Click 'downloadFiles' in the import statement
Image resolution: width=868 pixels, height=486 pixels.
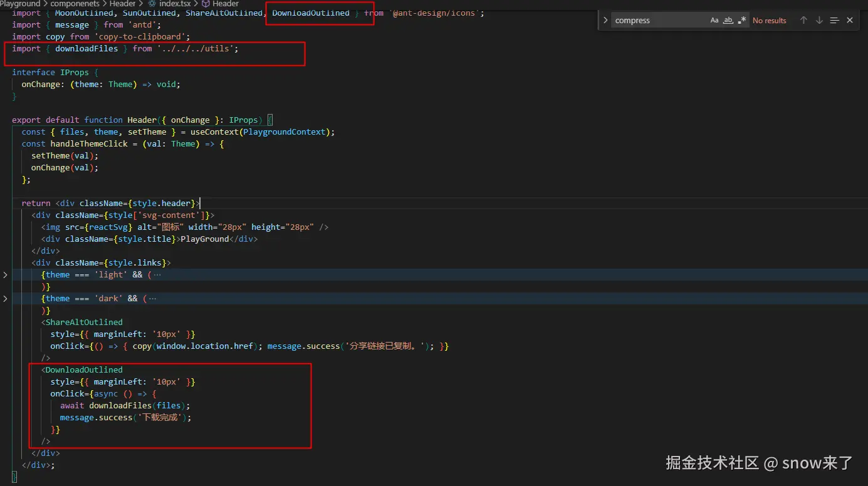point(86,48)
